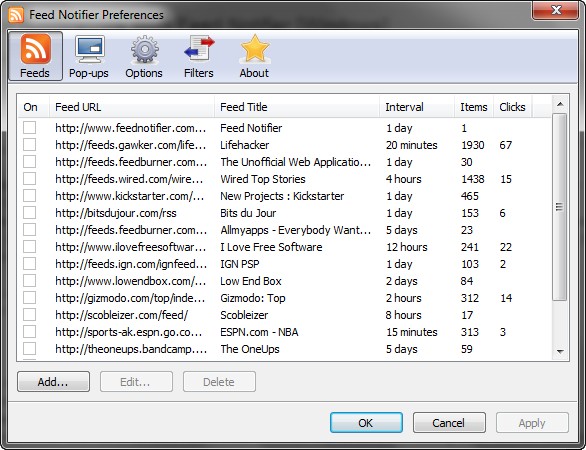This screenshot has width=586, height=450.
Task: Click the 12 hours interval value
Action: click(407, 247)
